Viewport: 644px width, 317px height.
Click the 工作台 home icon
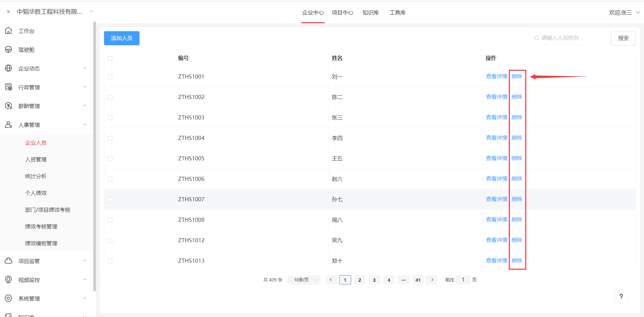9,31
